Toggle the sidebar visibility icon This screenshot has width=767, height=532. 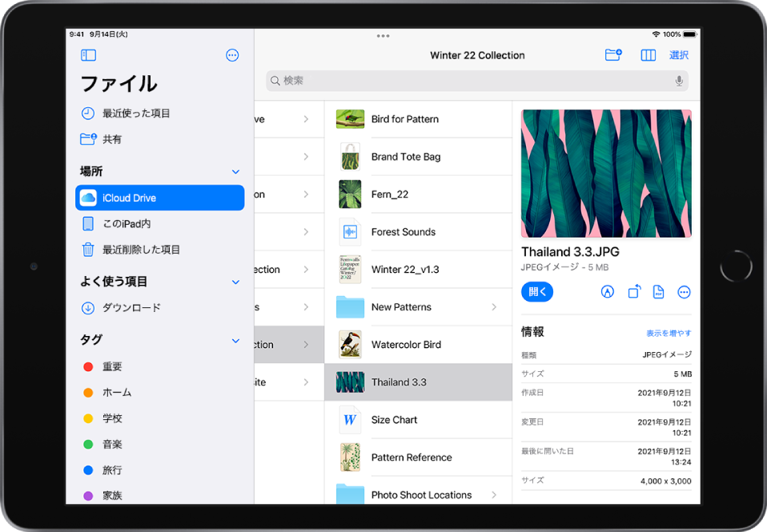point(88,55)
